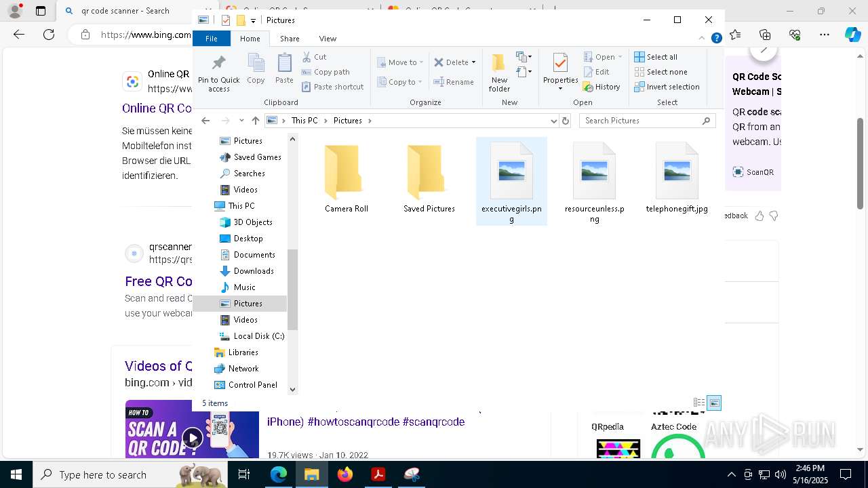Expand address bar history dropdown

554,121
